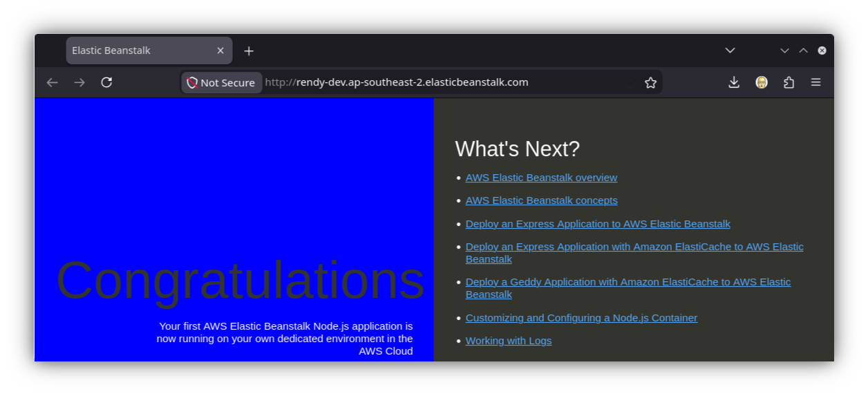
Task: Go forward one page
Action: [79, 82]
